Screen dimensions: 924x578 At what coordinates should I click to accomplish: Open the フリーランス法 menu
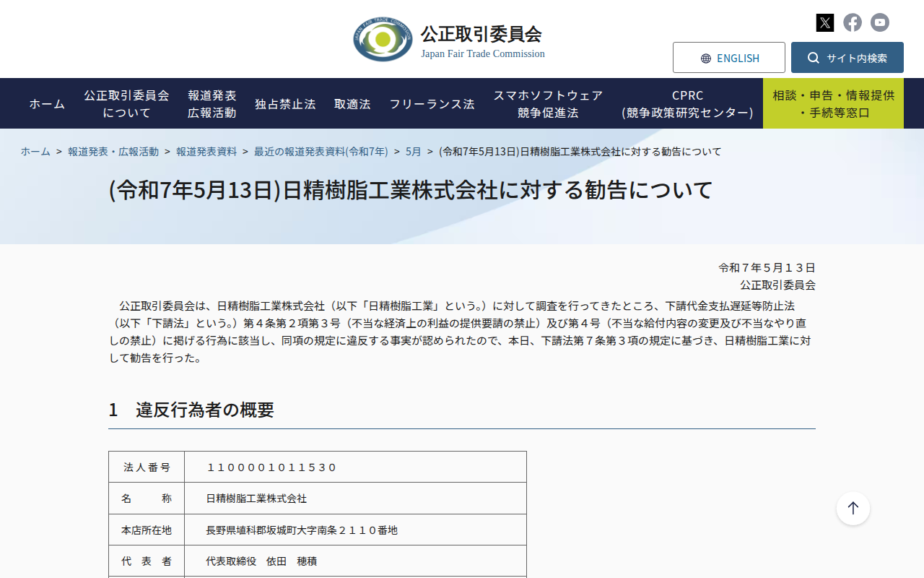click(432, 104)
